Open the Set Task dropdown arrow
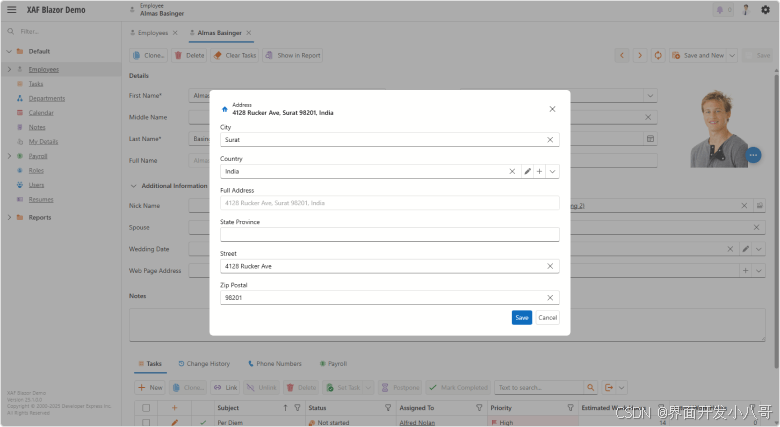 click(368, 387)
